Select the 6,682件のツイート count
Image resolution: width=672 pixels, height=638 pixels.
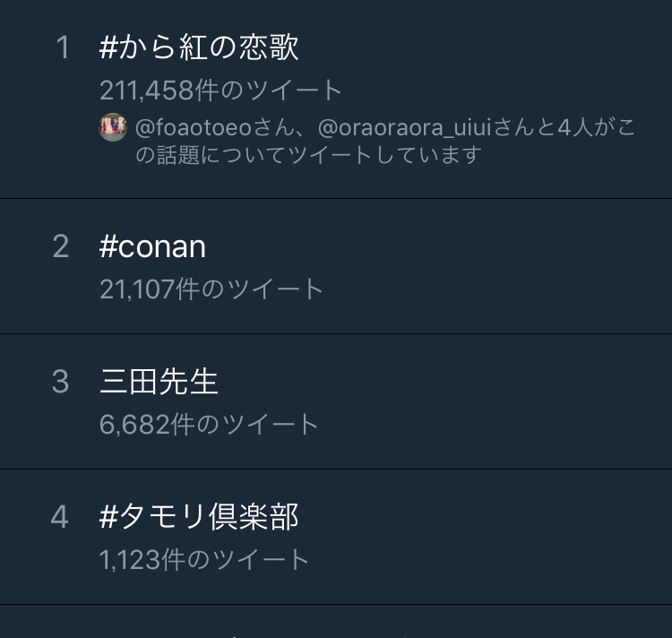(x=209, y=424)
